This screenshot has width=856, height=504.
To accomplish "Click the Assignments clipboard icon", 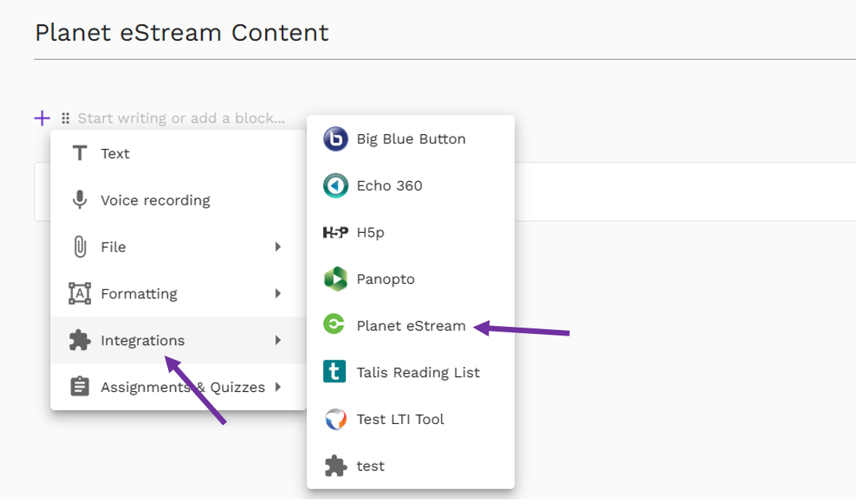I will click(x=80, y=386).
